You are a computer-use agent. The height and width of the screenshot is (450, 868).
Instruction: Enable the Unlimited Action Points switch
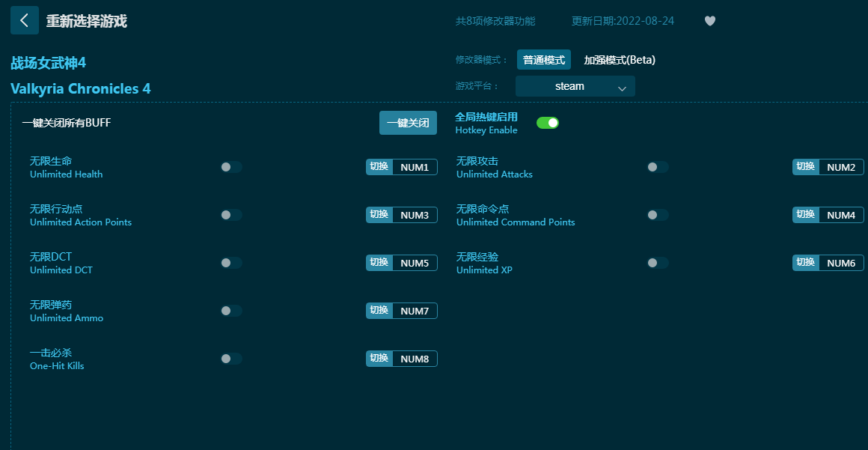point(231,215)
